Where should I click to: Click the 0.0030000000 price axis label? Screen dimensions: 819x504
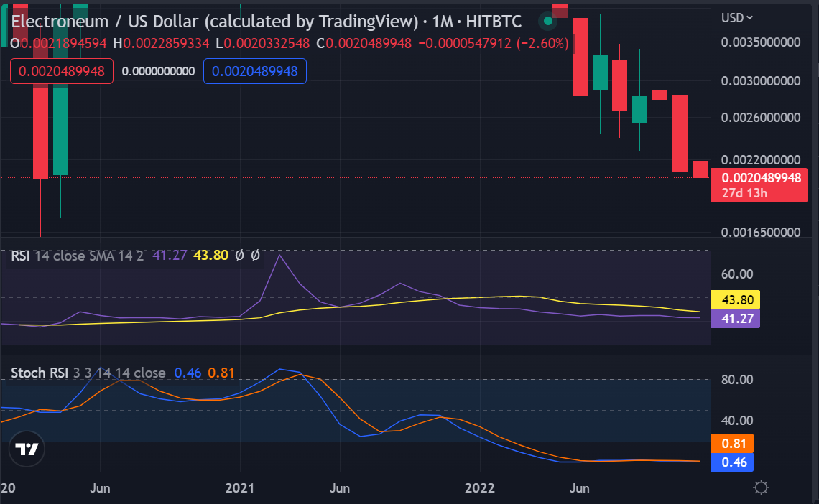tap(761, 81)
